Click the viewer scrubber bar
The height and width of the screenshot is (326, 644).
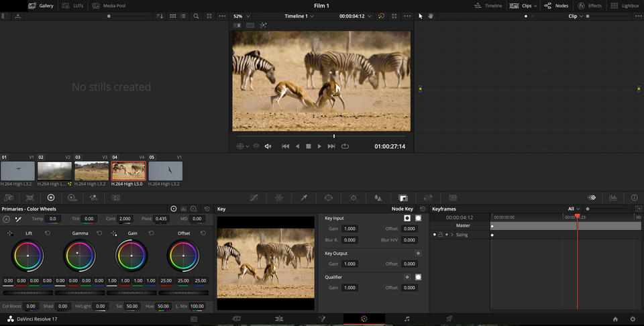click(x=321, y=136)
